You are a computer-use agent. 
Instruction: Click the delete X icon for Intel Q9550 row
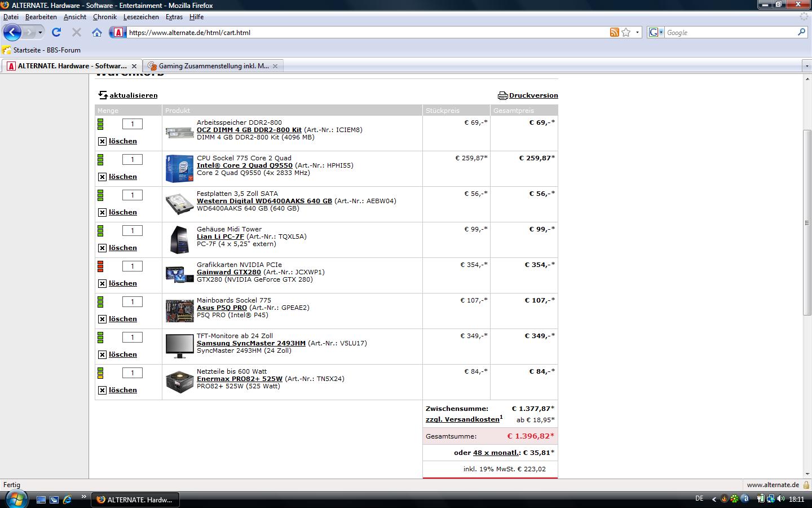click(102, 177)
